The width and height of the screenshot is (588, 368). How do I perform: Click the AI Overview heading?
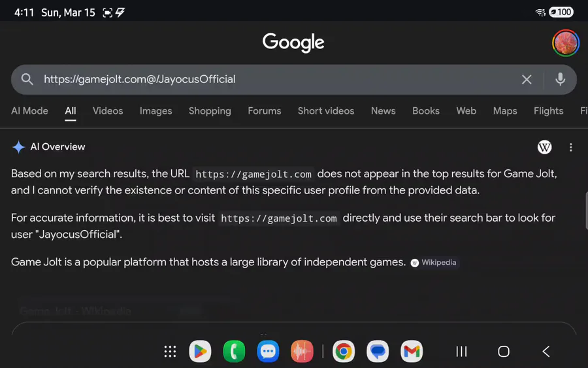point(57,146)
